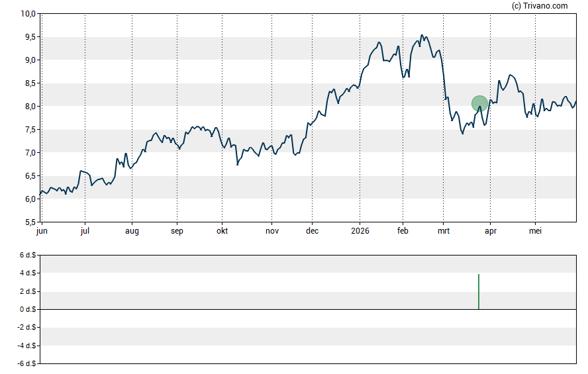Click the green circle marker on the price line
The height and width of the screenshot is (374, 588).
tap(479, 104)
